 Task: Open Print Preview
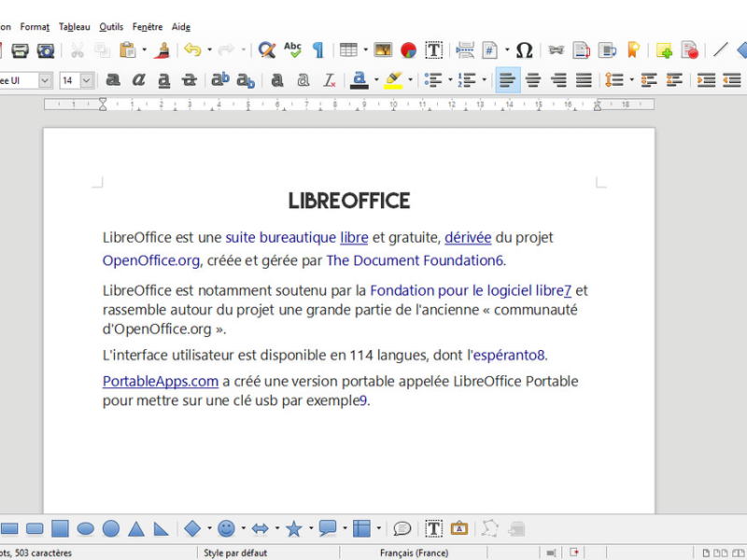[x=46, y=50]
